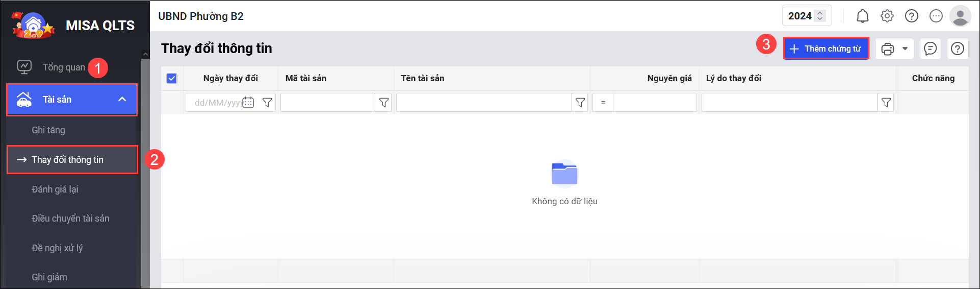Open Điều chuyển tài sản in sidebar
This screenshot has height=289, width=980.
pyautogui.click(x=70, y=219)
